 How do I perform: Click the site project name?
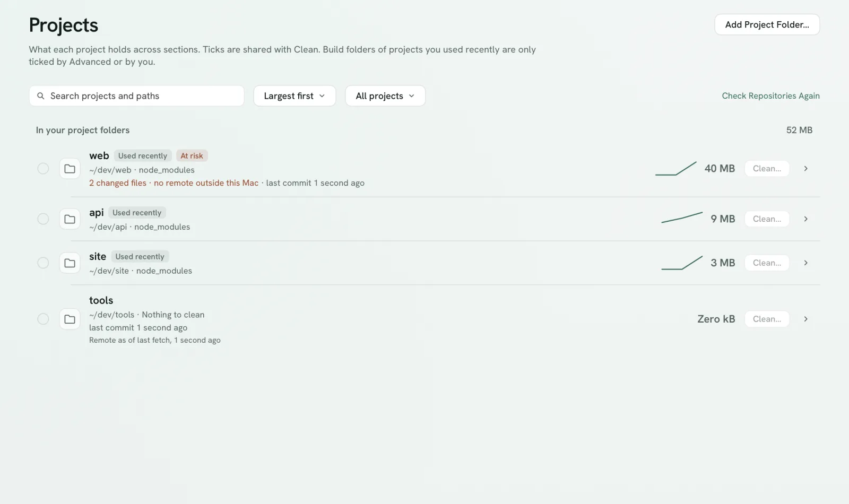pyautogui.click(x=98, y=257)
